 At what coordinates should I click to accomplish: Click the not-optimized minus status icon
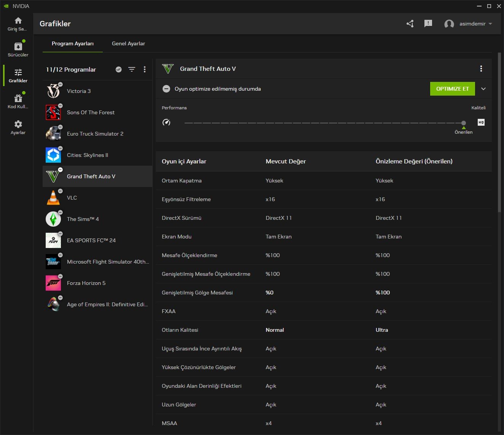pyautogui.click(x=166, y=89)
